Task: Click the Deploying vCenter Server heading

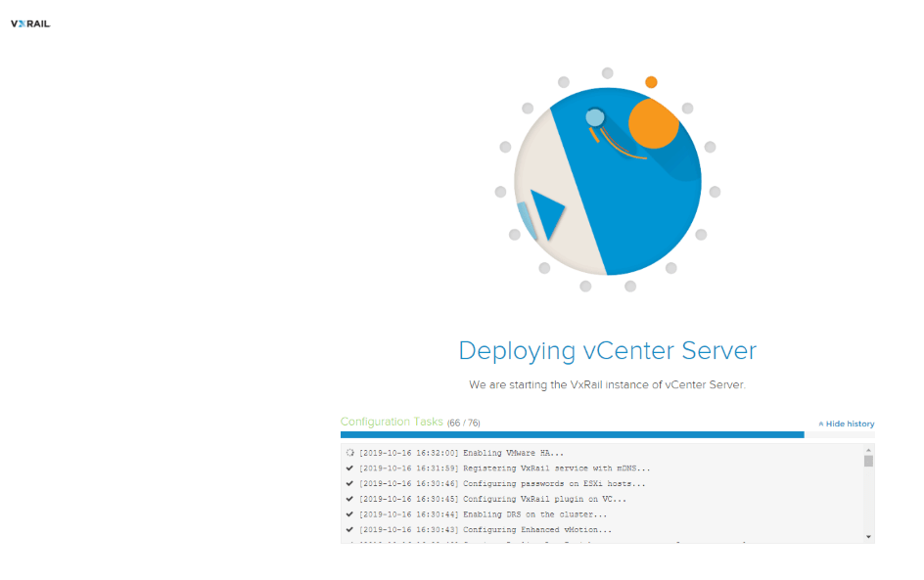Action: coord(607,350)
